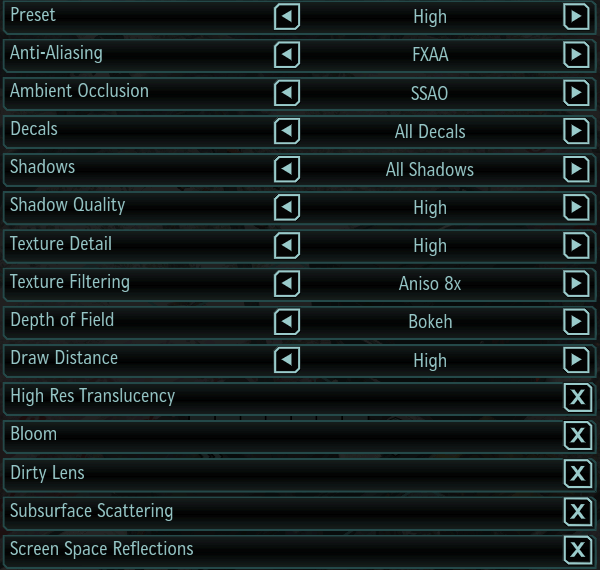Advance Shadows setting with right arrow
600x570 pixels.
[x=575, y=169]
